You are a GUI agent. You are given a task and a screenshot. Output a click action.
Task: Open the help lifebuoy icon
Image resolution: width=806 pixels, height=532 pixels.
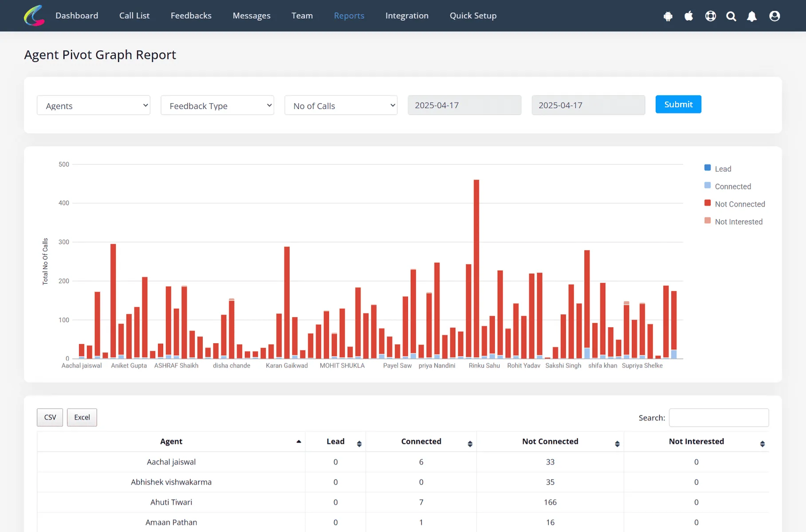click(710, 16)
